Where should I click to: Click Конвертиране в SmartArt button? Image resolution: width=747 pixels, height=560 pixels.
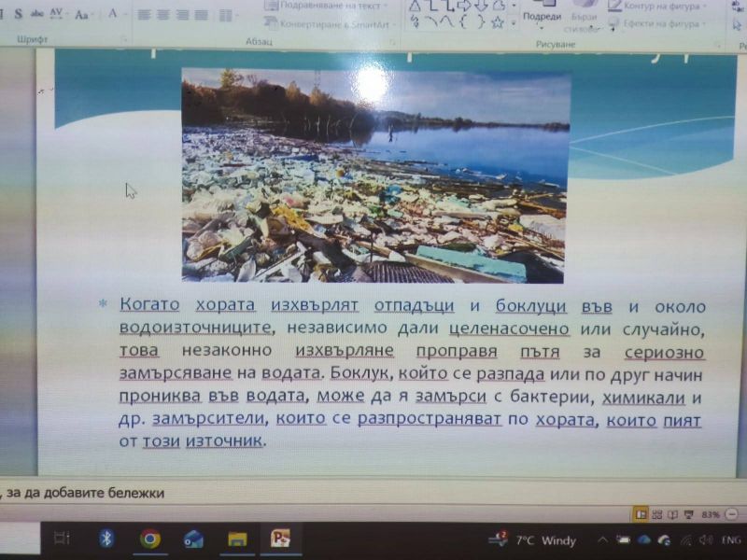(x=323, y=23)
